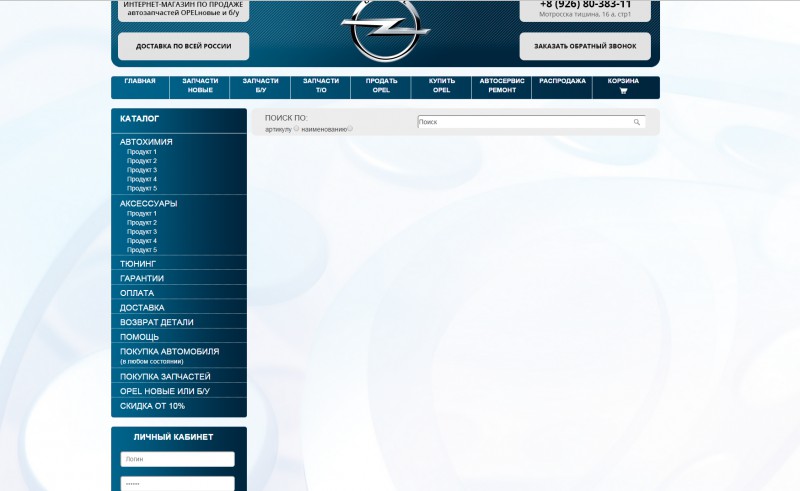Viewport: 800px width, 491px height.
Task: Click the Поиск по: label
Action: pos(286,118)
